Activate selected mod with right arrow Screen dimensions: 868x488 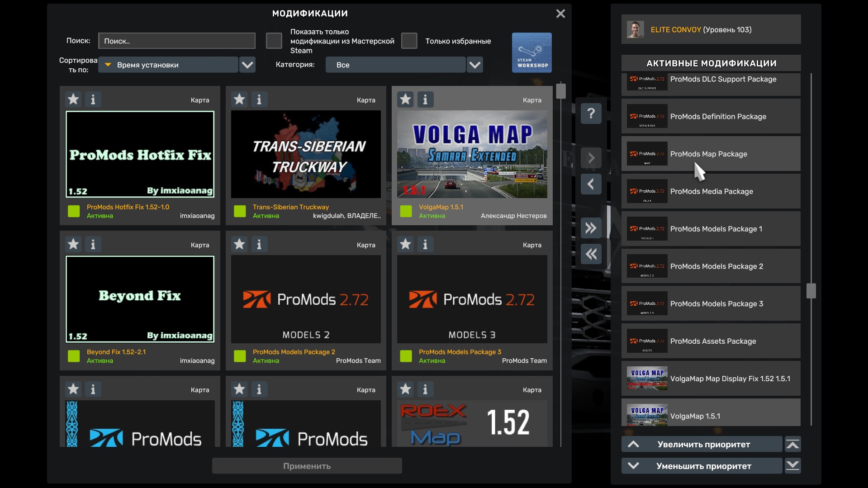coord(591,158)
